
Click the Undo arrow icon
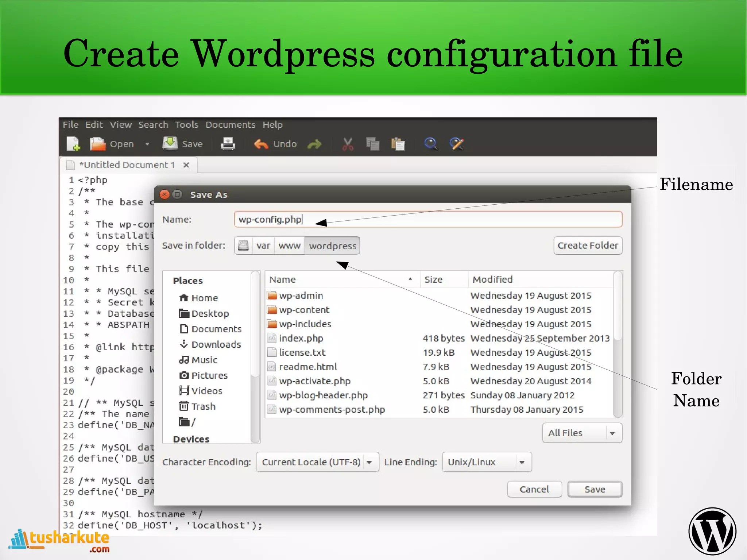[x=261, y=144]
